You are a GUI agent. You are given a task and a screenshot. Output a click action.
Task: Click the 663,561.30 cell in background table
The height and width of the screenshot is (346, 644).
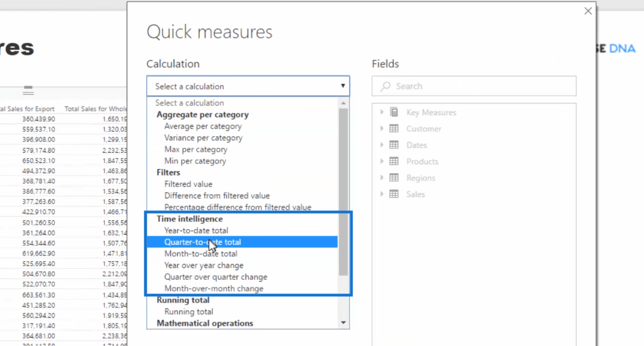38,295
